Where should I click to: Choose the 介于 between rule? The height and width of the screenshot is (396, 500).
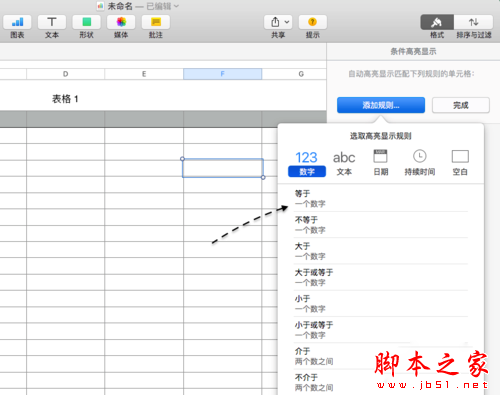(x=381, y=356)
